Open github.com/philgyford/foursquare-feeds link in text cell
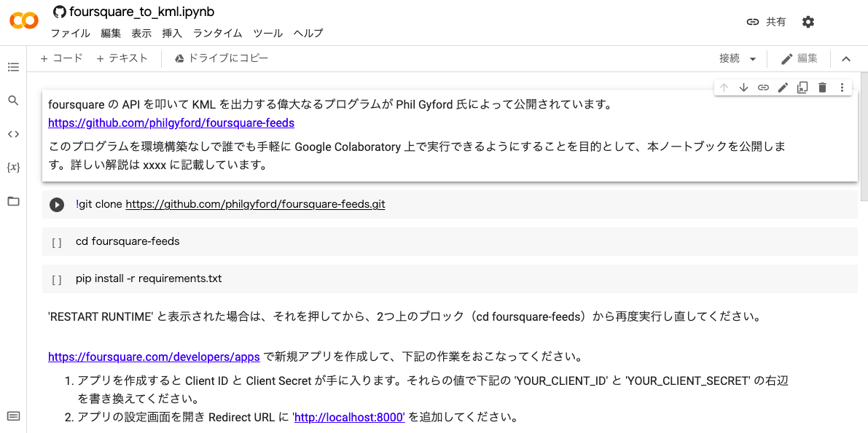The height and width of the screenshot is (433, 868). point(171,123)
